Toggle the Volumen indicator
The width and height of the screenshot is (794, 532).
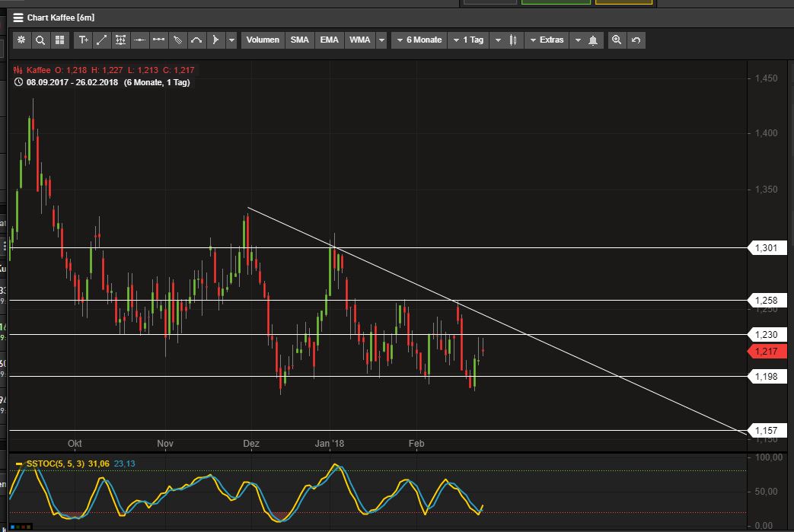point(263,40)
